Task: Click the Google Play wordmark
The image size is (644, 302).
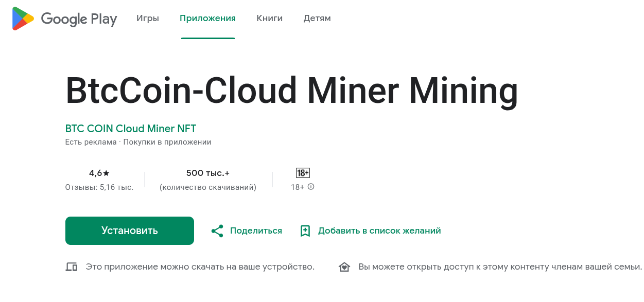Action: [78, 19]
